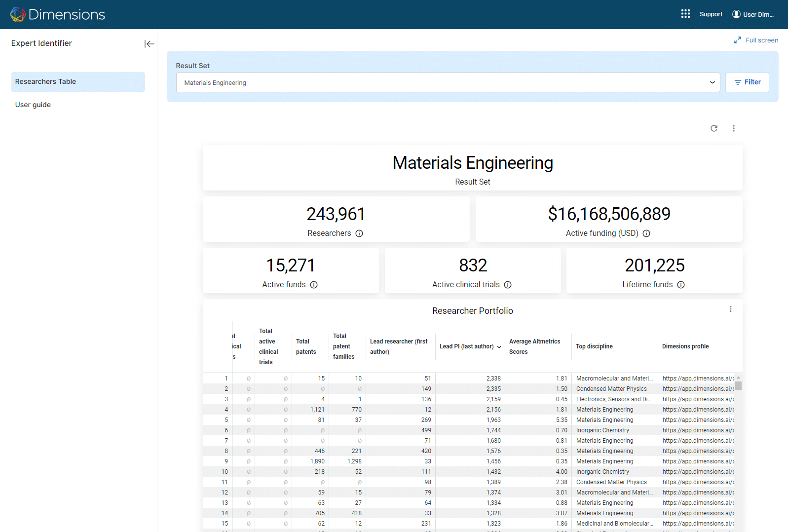Open the User guide page

click(33, 105)
